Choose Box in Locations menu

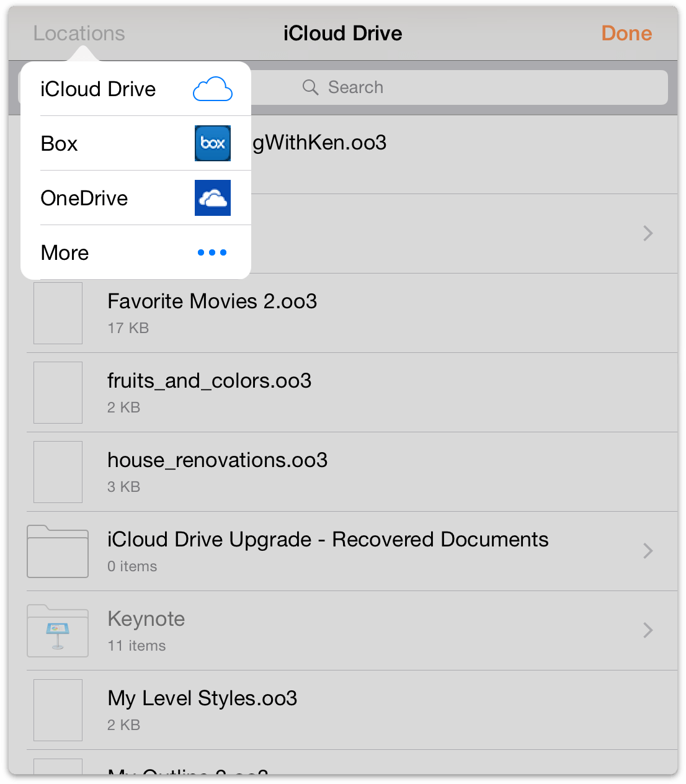pyautogui.click(x=136, y=143)
